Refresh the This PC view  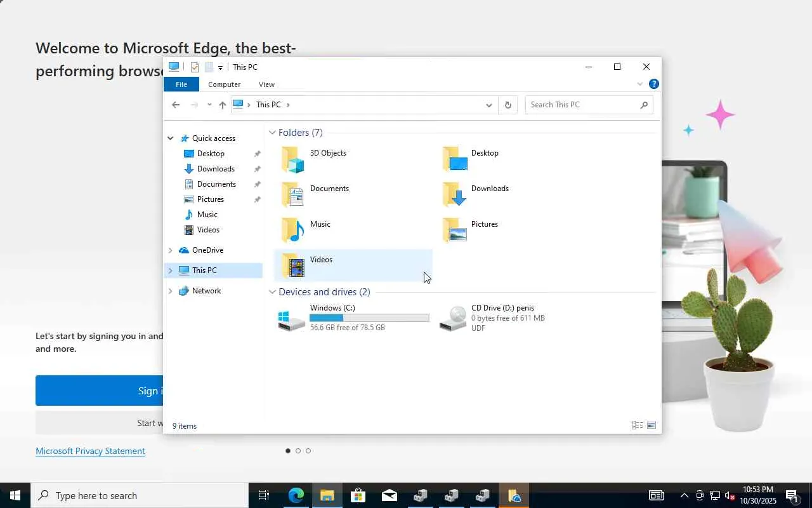[507, 105]
